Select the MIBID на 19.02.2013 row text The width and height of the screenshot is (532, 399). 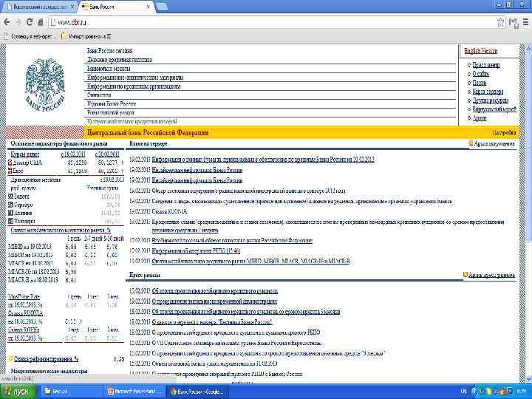(x=30, y=247)
